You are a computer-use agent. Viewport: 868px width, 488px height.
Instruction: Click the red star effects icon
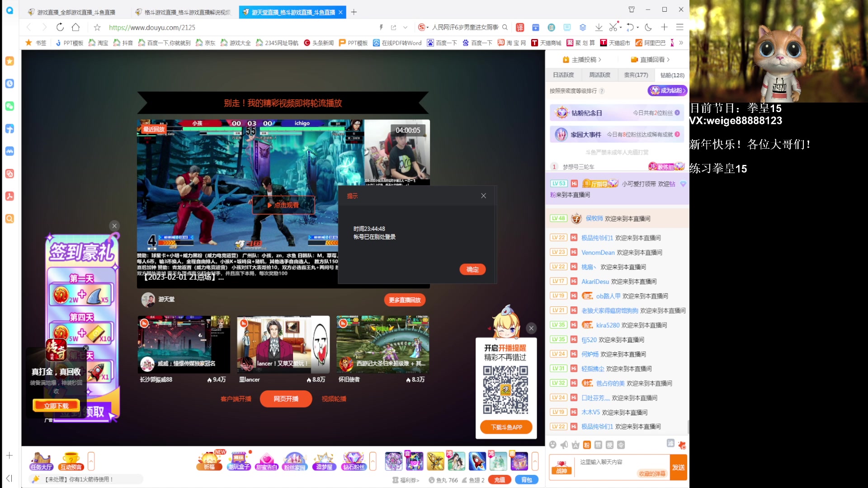[x=682, y=445]
